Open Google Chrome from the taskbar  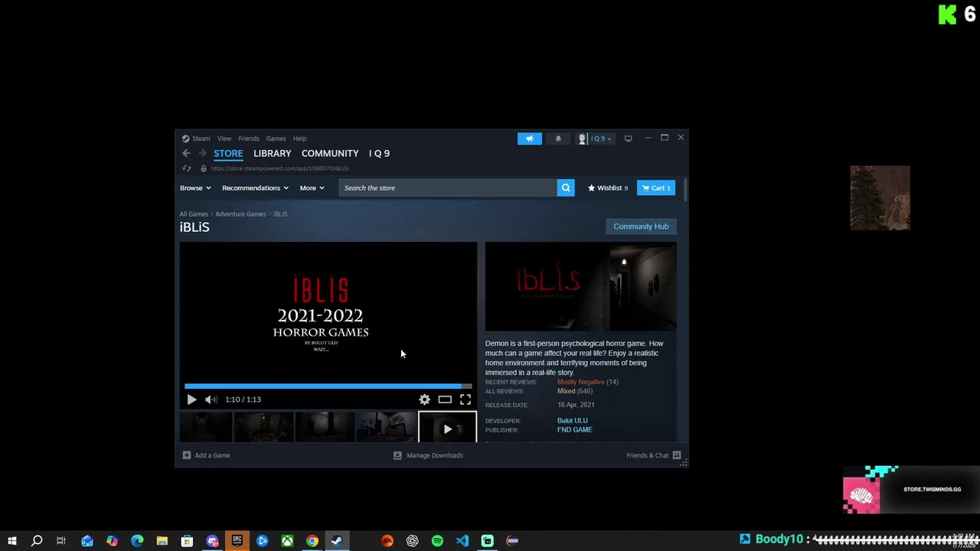(312, 541)
